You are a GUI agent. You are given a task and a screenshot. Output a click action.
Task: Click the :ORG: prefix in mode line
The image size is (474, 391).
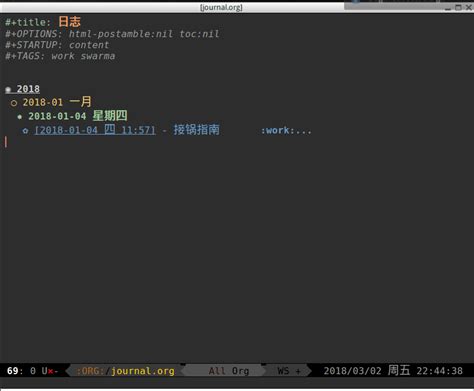[x=90, y=371]
